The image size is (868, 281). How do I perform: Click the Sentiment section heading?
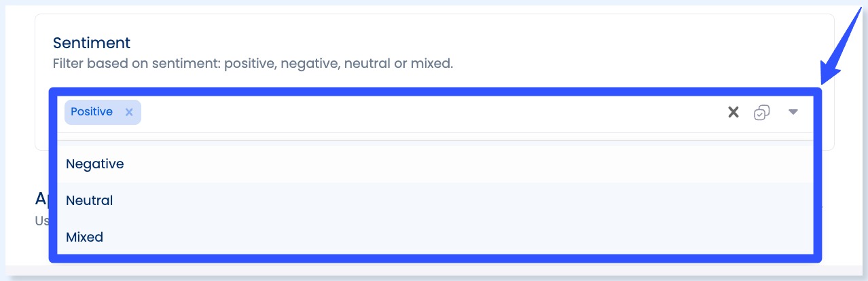coord(92,43)
